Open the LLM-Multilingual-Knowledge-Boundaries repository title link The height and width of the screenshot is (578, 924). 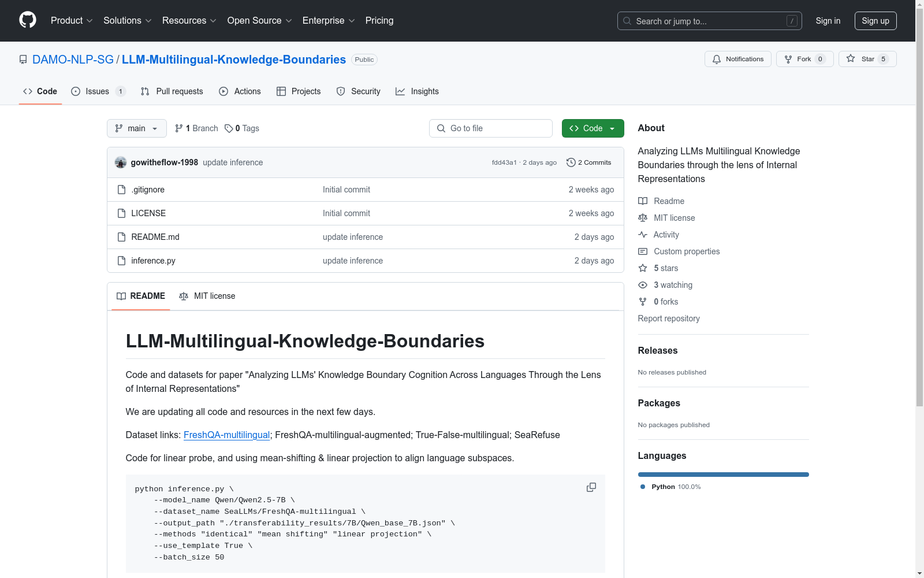tap(234, 60)
